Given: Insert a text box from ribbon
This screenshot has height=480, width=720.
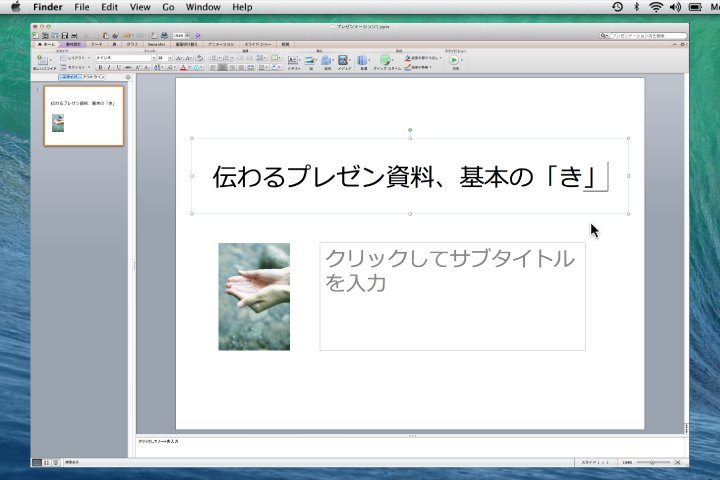Looking at the screenshot, I should point(294,60).
